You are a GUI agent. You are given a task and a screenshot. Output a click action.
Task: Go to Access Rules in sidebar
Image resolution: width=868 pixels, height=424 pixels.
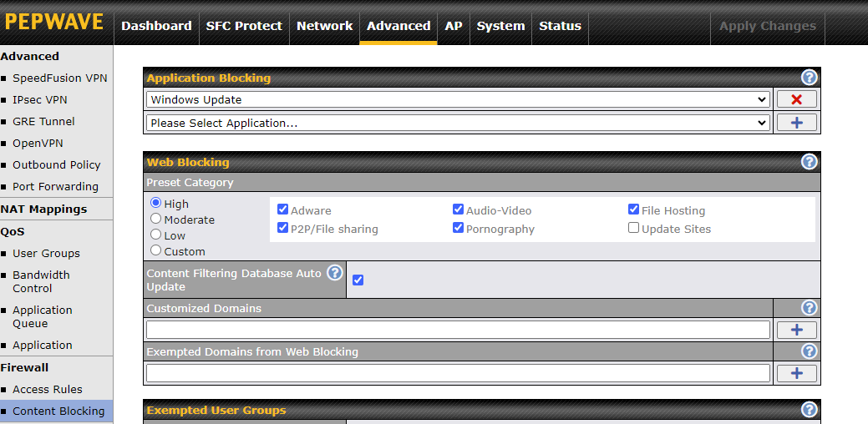pos(48,389)
